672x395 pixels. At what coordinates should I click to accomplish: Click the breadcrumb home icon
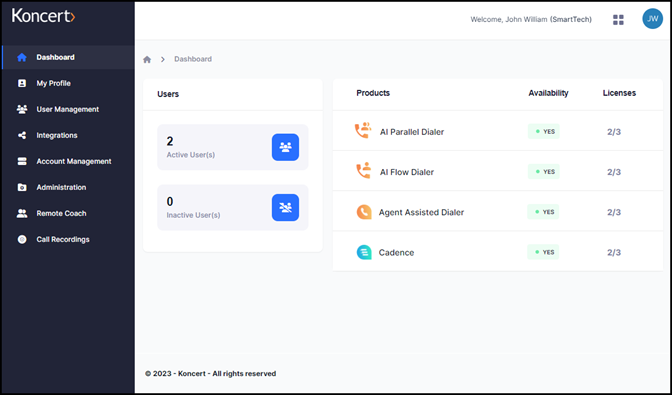(147, 60)
